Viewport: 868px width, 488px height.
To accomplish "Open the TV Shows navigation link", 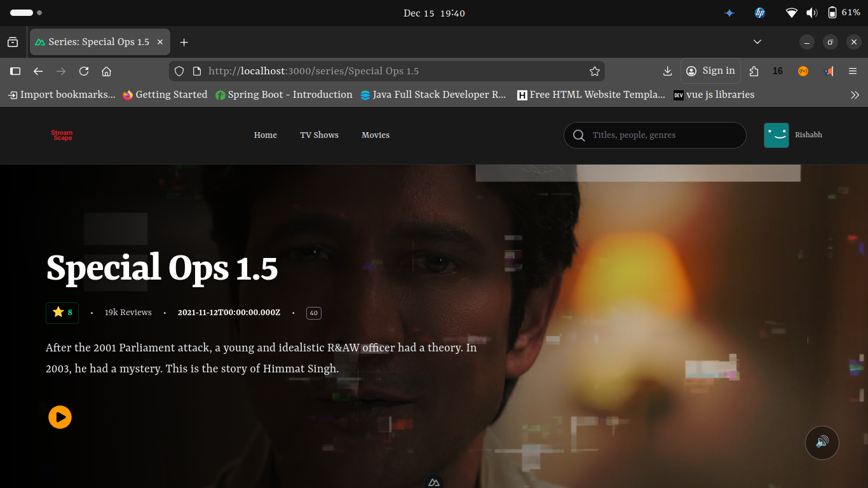I will tap(319, 135).
